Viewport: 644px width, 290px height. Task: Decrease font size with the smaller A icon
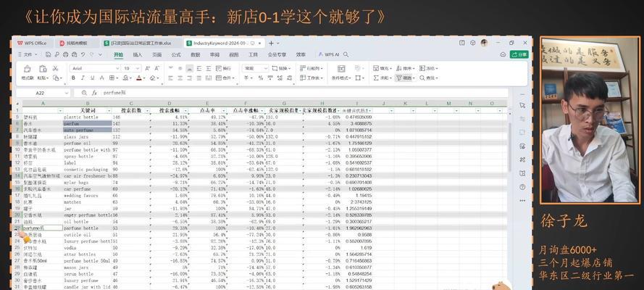(x=157, y=68)
